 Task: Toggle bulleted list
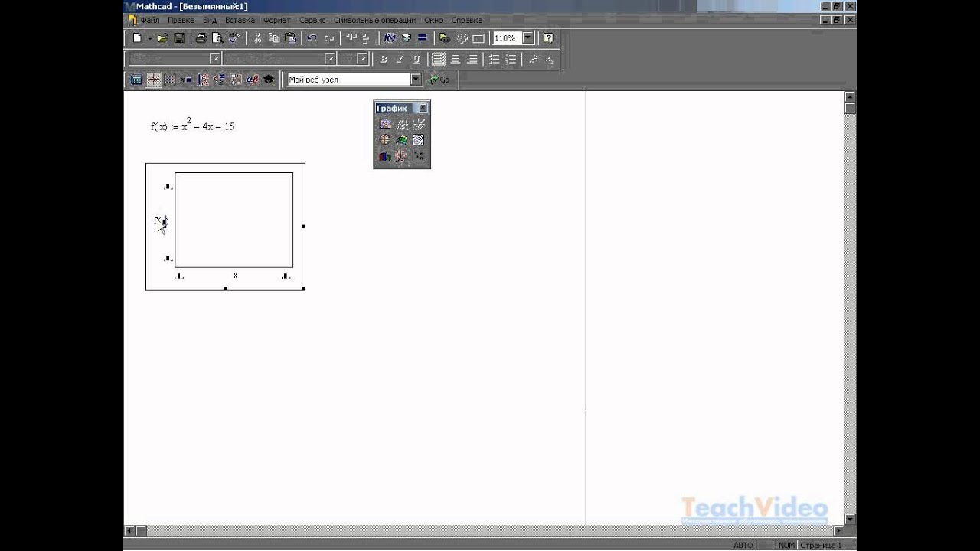494,59
